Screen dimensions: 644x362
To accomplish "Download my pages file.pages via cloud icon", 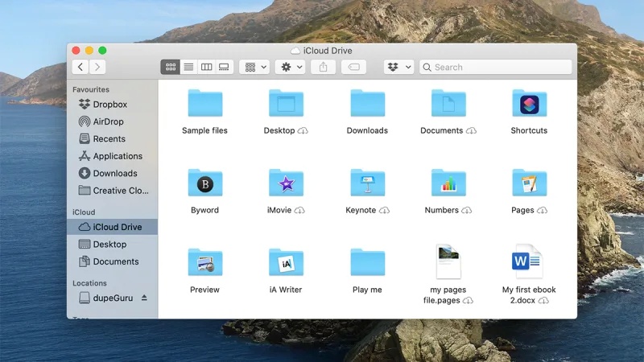I will (x=468, y=301).
